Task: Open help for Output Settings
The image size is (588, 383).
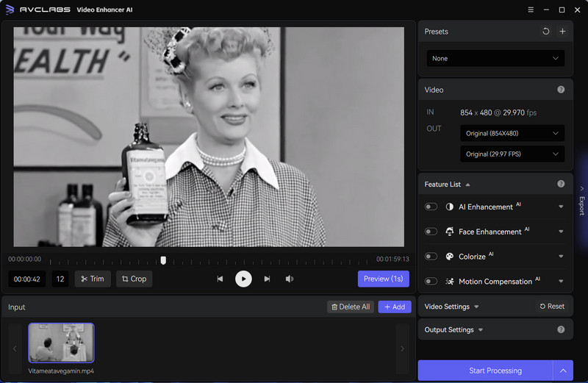Action: (x=561, y=329)
